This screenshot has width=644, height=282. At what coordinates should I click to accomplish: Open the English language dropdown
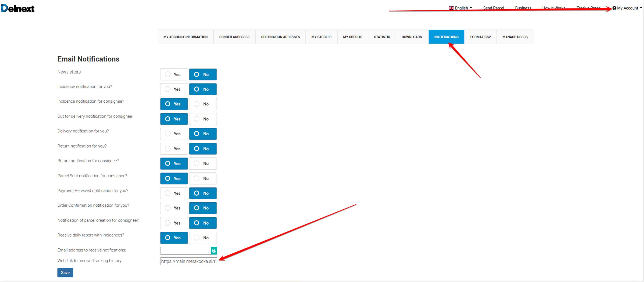pyautogui.click(x=461, y=8)
